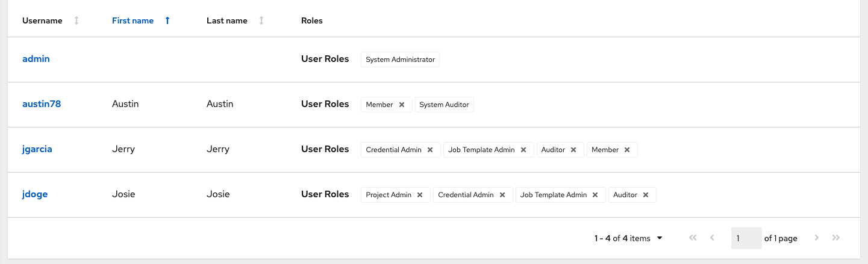Open items per page dropdown
The image size is (868, 264).
pyautogui.click(x=659, y=238)
